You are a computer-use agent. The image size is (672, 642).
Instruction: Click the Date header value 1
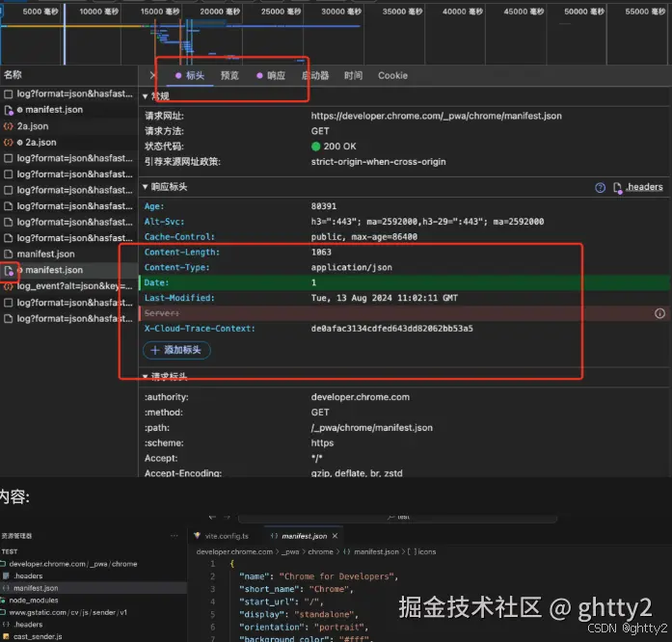(x=313, y=282)
